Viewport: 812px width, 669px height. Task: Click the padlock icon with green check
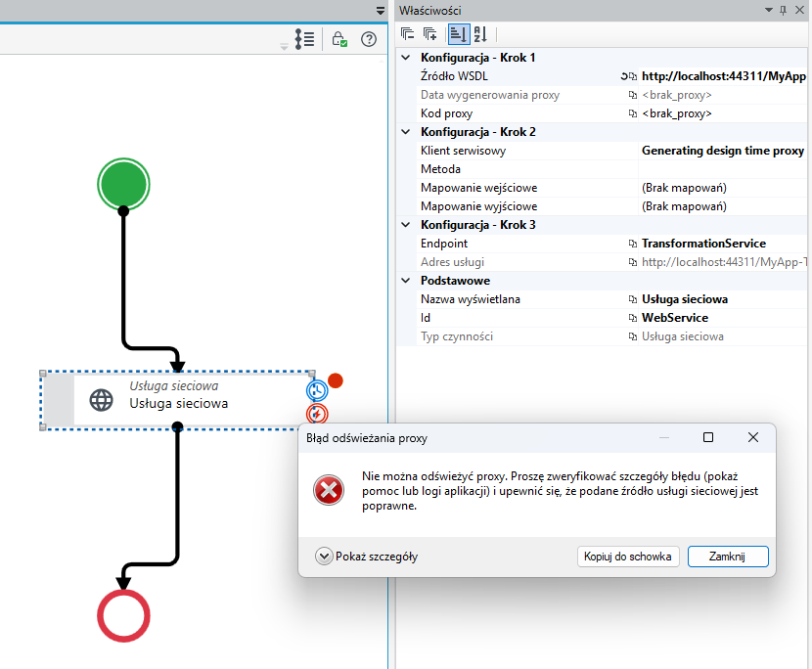[x=339, y=39]
